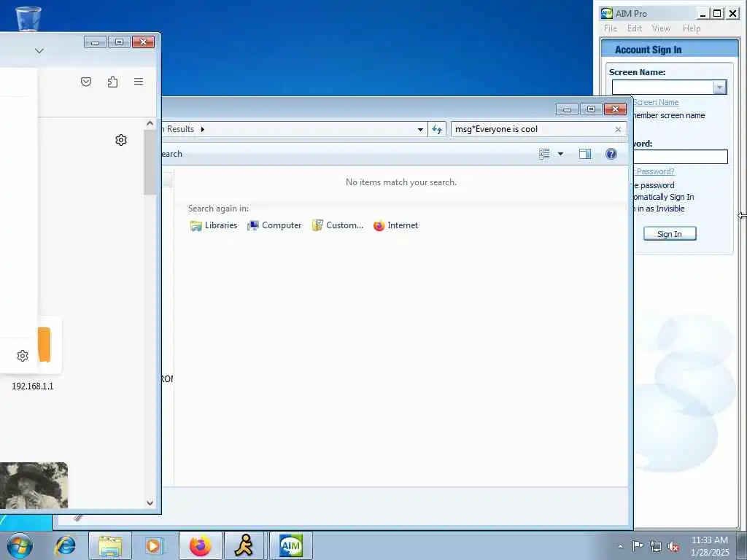This screenshot has height=560, width=747.
Task: Open the Windows Start menu
Action: point(20,545)
